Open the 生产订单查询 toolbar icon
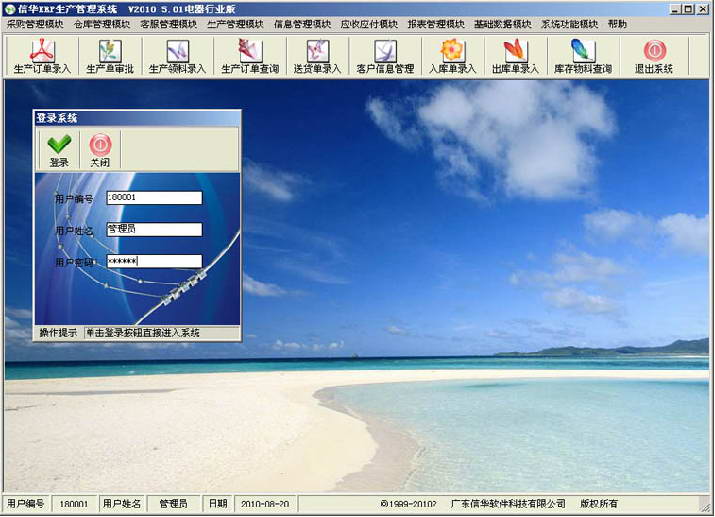The width and height of the screenshot is (715, 517). click(250, 57)
